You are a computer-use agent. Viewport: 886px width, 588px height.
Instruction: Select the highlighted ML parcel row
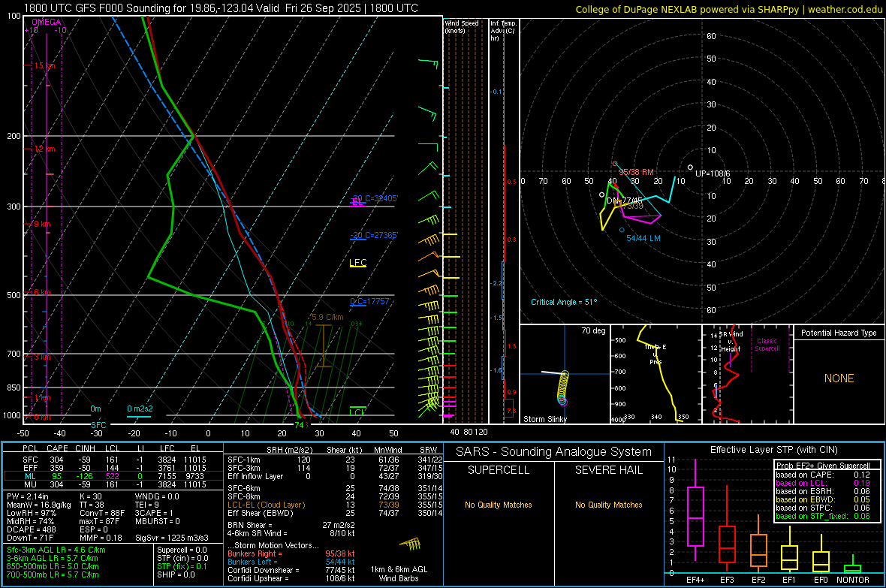coord(113,476)
